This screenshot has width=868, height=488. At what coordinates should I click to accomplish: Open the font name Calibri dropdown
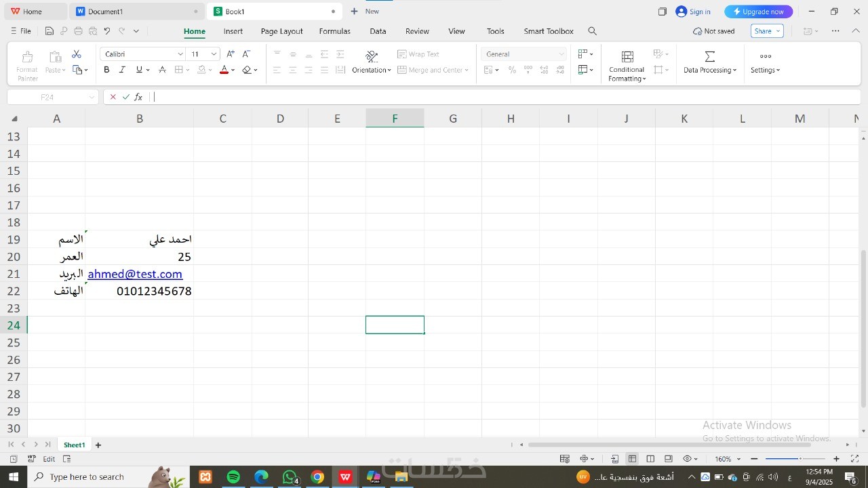[x=180, y=54]
